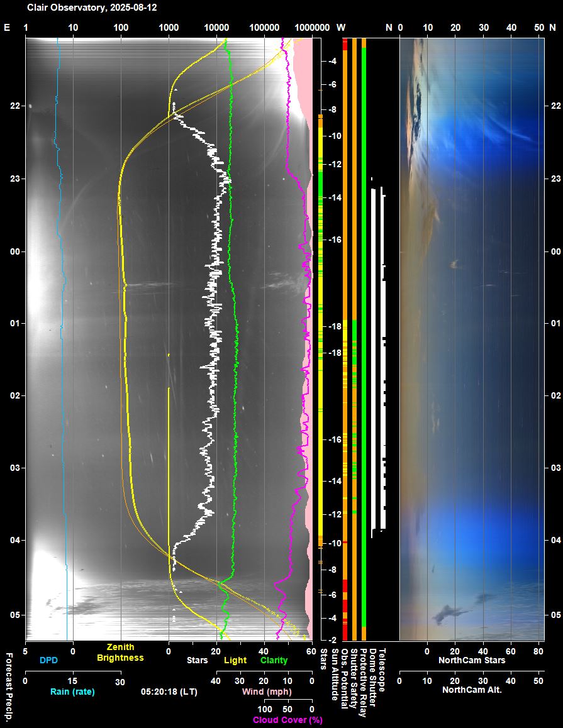Click the NorthCam Stars axis label

(472, 660)
